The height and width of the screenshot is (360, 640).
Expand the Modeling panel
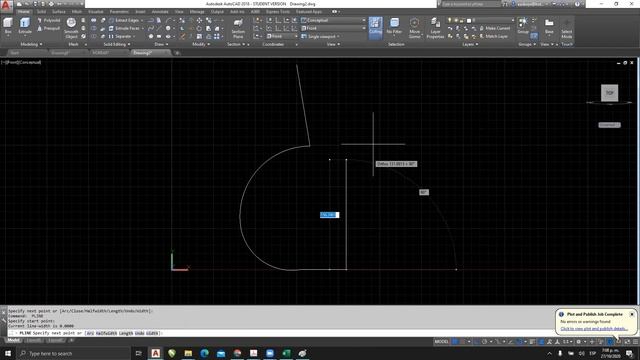(31, 44)
